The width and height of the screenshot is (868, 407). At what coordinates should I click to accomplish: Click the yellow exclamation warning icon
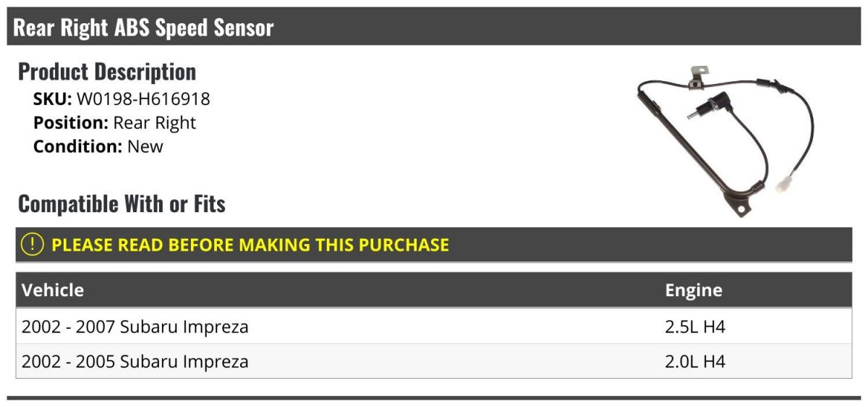click(33, 245)
